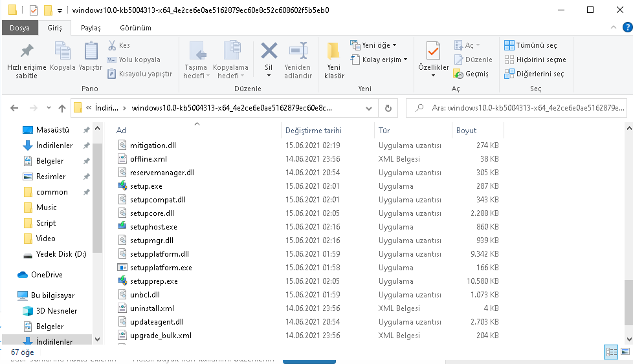633x364 pixels.
Task: Switch to Giriş tab
Action: (x=54, y=28)
